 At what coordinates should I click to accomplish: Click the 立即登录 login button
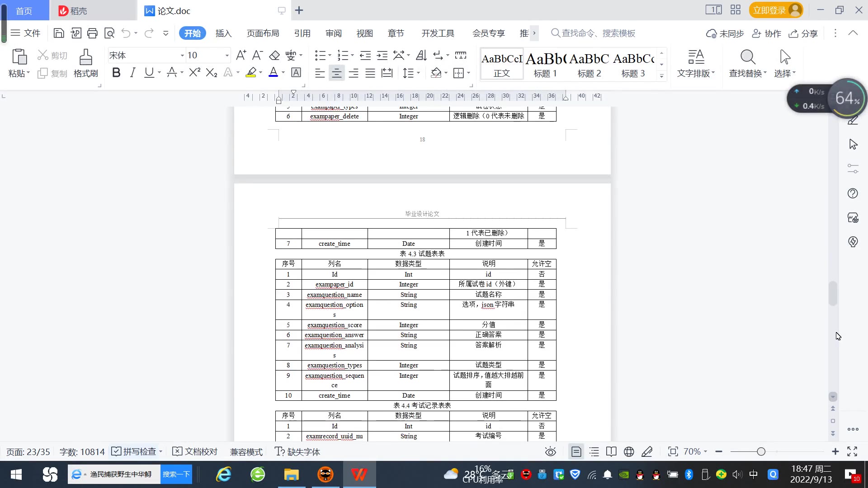point(769,10)
